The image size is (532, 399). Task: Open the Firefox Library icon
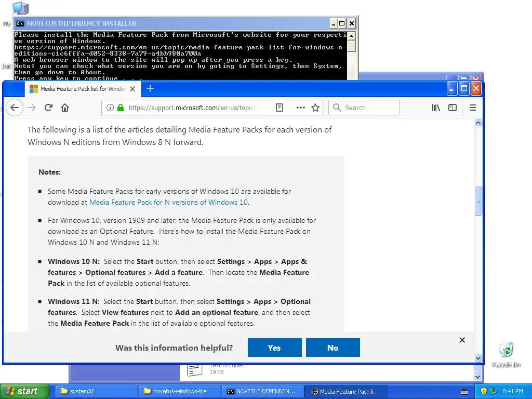436,108
